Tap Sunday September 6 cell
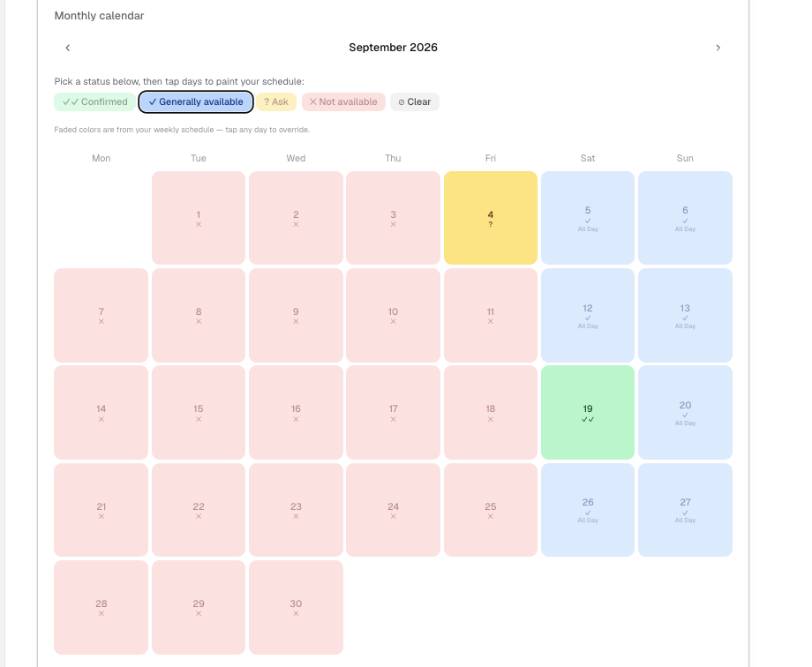Image resolution: width=812 pixels, height=667 pixels. click(685, 218)
